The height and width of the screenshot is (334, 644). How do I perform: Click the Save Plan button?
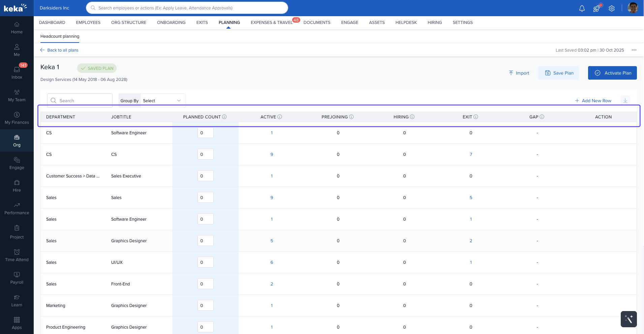point(559,73)
